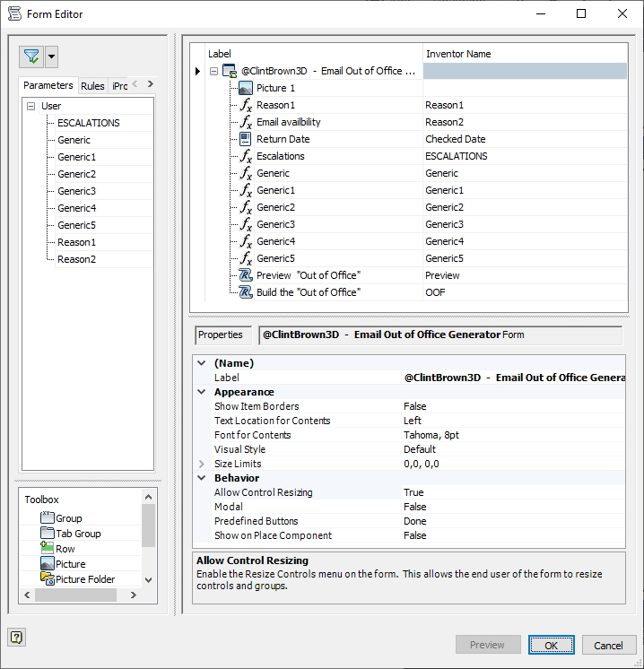
Task: Click the rule icon beside Preview "Out of Office"
Action: pyautogui.click(x=246, y=275)
